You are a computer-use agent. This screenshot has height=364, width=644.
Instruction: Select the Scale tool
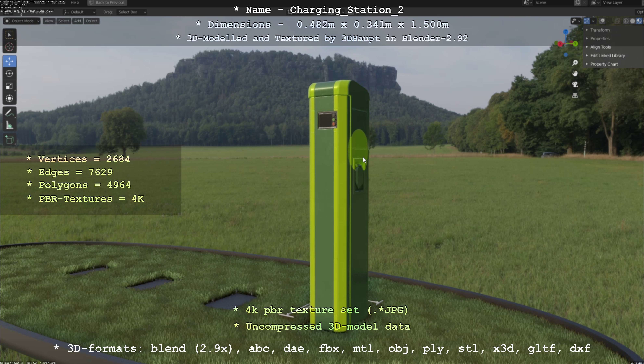pos(9,86)
